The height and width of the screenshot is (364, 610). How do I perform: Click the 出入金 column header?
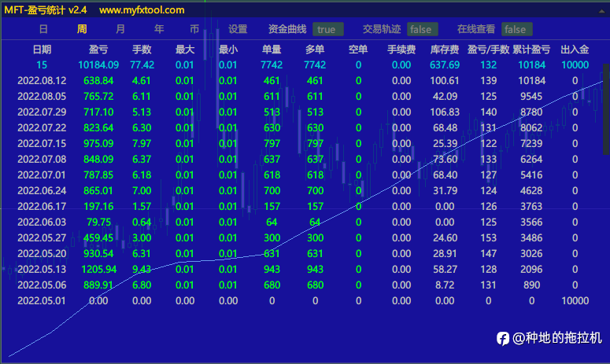tap(575, 50)
